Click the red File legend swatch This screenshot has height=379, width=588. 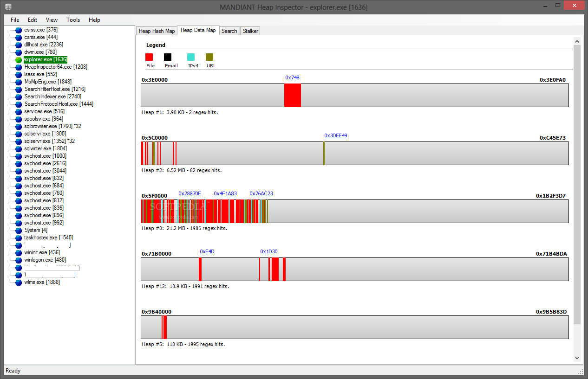[149, 57]
